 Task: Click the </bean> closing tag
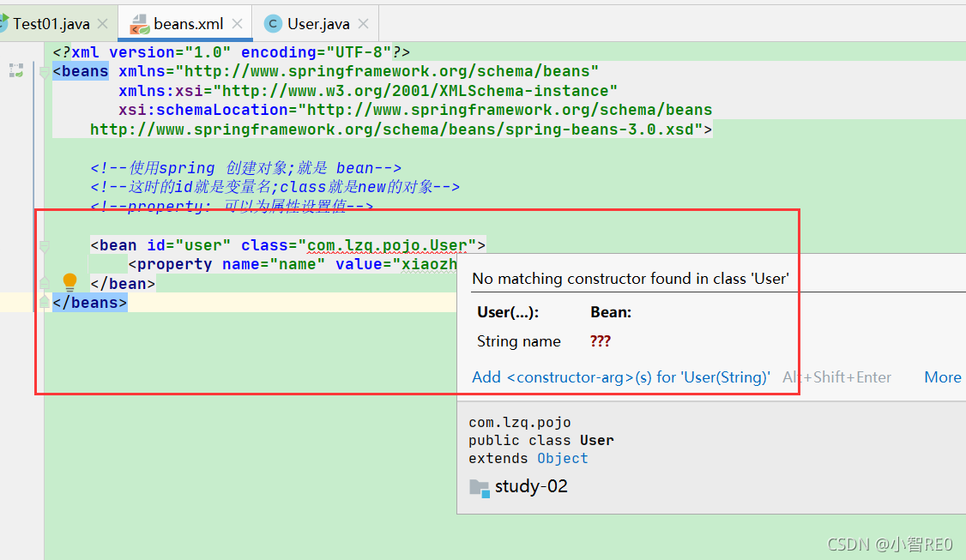[123, 283]
